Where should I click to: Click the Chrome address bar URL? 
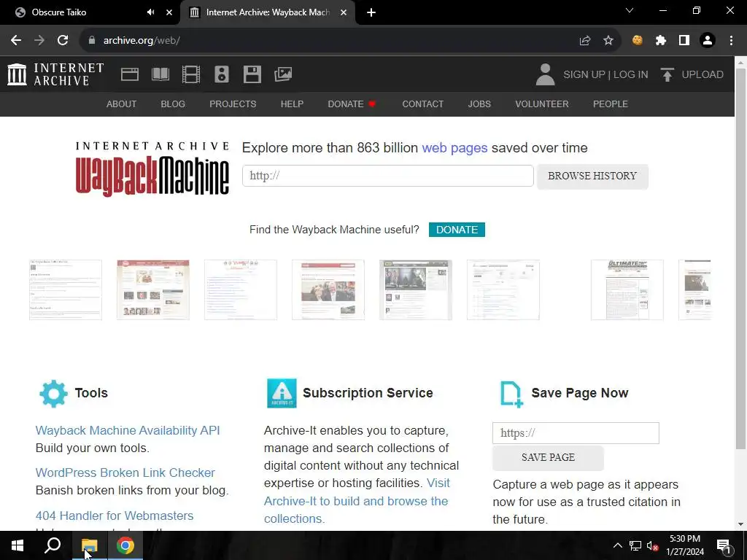click(x=142, y=41)
